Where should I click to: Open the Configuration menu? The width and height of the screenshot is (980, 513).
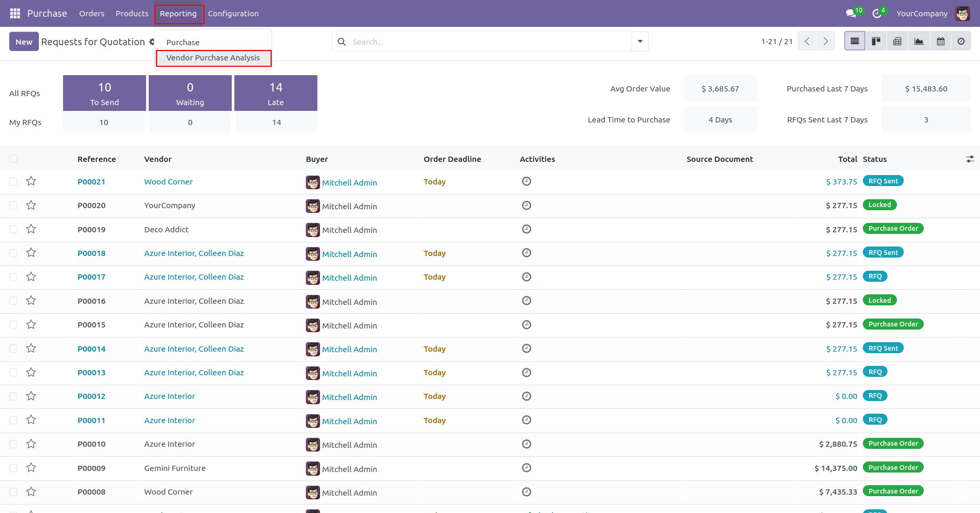pyautogui.click(x=233, y=13)
